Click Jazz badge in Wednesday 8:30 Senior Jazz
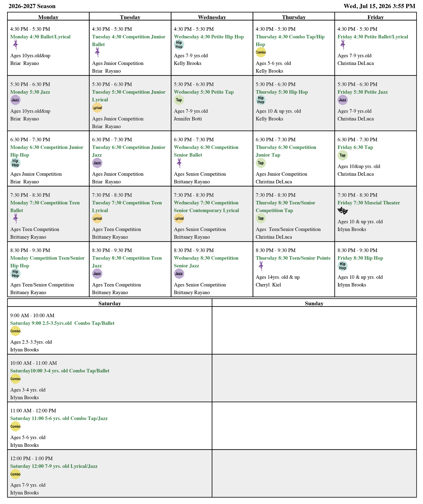The image size is (423, 504). (x=179, y=273)
